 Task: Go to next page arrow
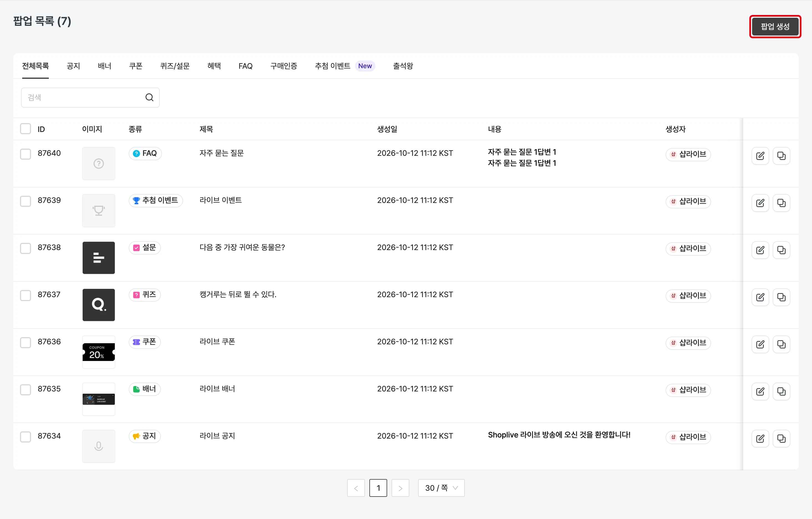400,488
